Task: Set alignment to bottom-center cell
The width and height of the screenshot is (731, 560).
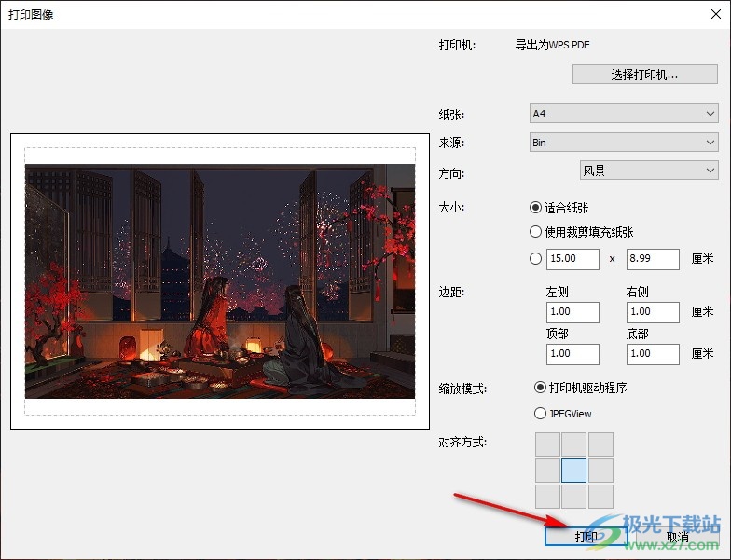Action: [574, 496]
